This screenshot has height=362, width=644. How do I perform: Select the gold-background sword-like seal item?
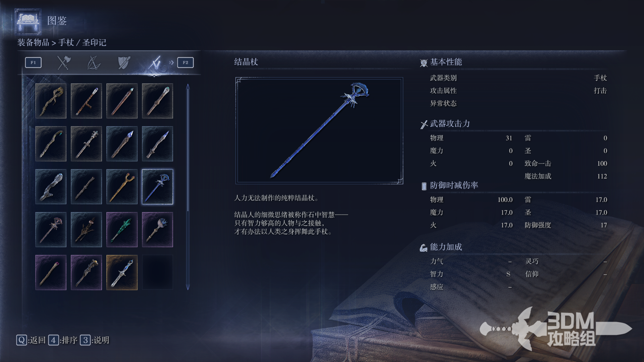(x=122, y=273)
